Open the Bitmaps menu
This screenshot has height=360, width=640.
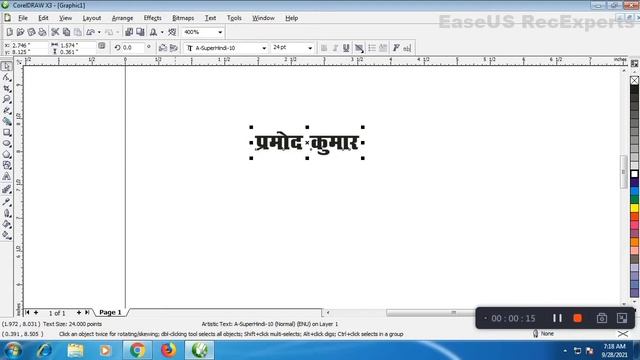pos(183,18)
